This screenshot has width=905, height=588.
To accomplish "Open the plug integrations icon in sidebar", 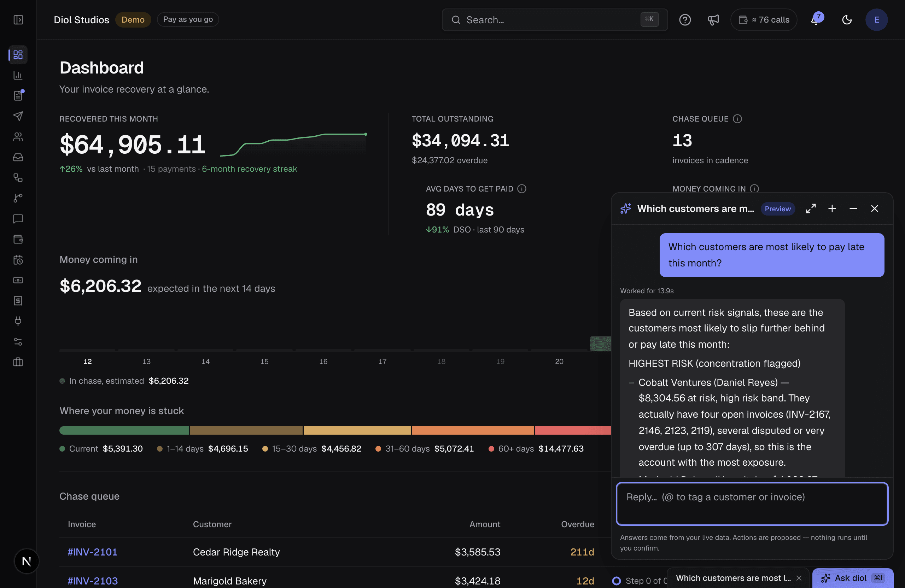I will (x=18, y=321).
